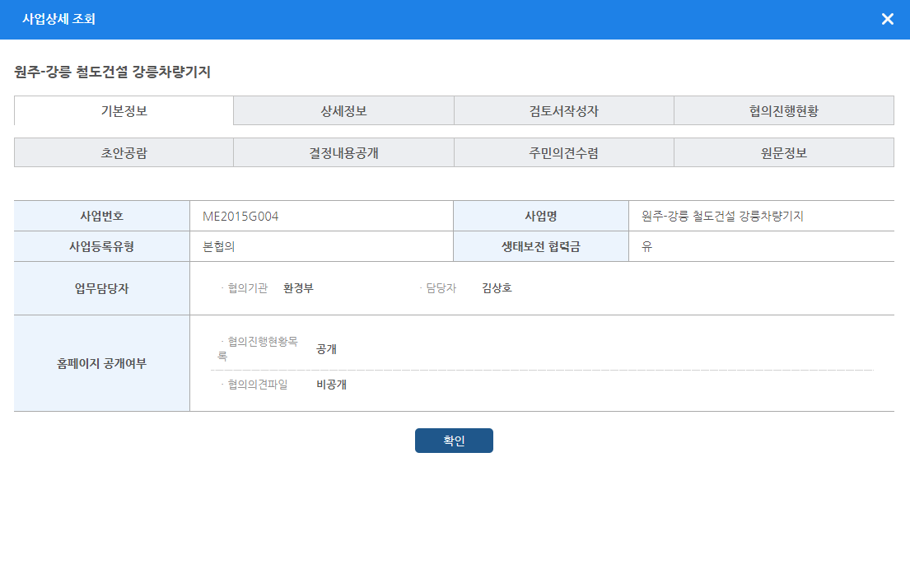Click the 담당자 name 김상호
The width and height of the screenshot is (910, 588).
(x=497, y=288)
